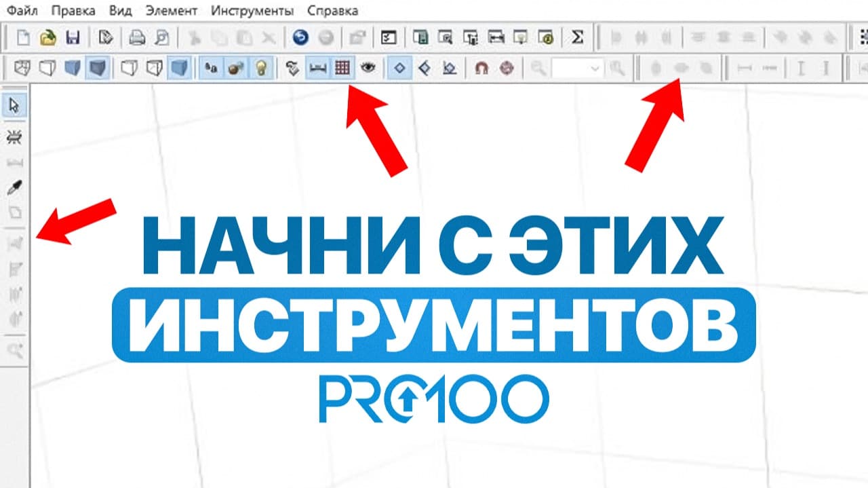Open the Инструменты menu
The width and height of the screenshot is (868, 488).
click(252, 11)
